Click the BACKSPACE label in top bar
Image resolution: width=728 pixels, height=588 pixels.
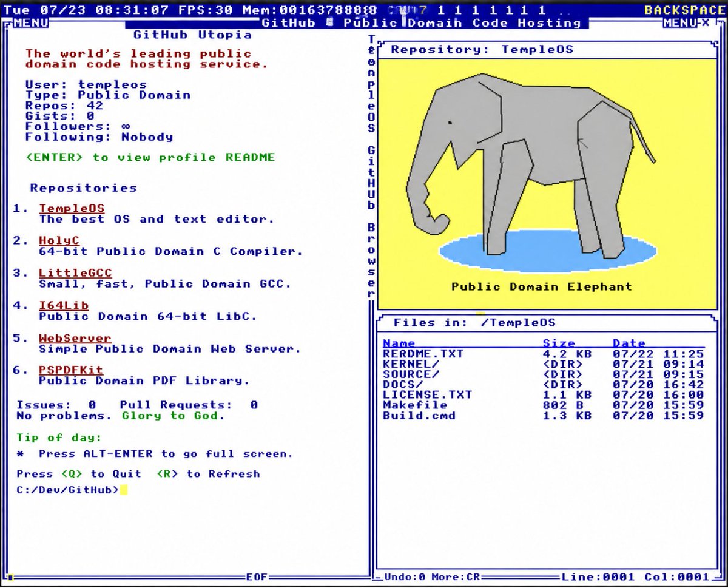click(684, 10)
